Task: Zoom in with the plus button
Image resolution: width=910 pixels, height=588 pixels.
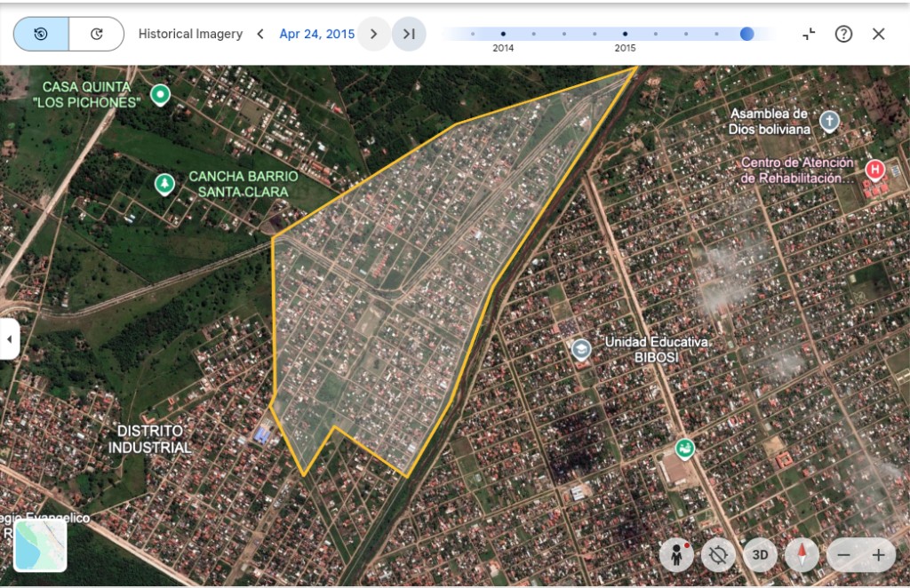Action: [878, 555]
